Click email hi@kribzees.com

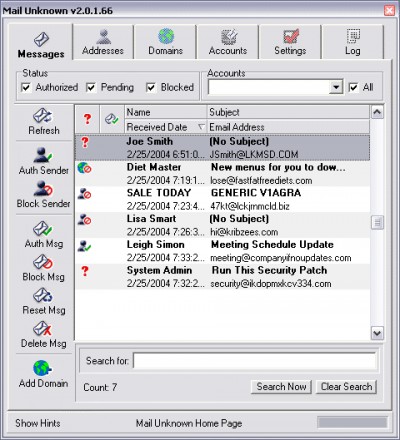pyautogui.click(x=244, y=232)
